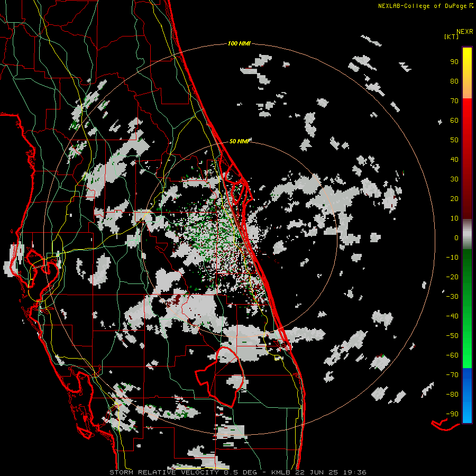Click the -80 scale value

point(452,395)
